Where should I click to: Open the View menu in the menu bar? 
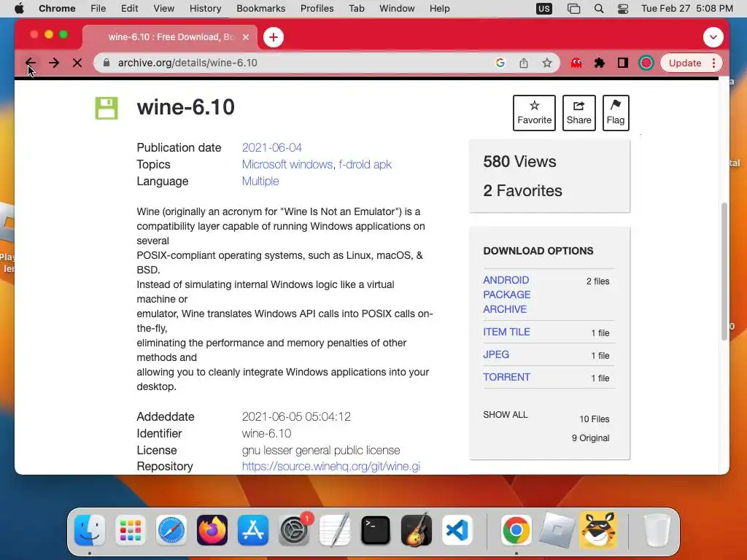pos(163,9)
